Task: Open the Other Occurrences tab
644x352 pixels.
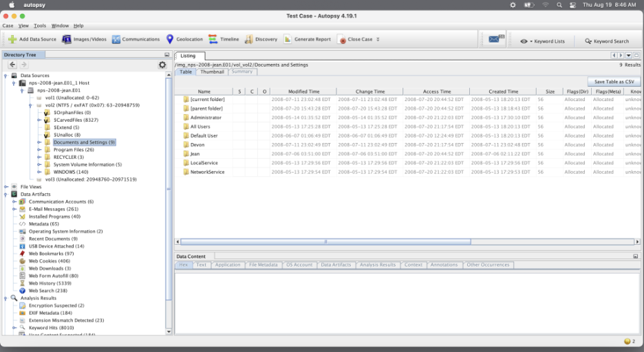Action: tap(488, 265)
